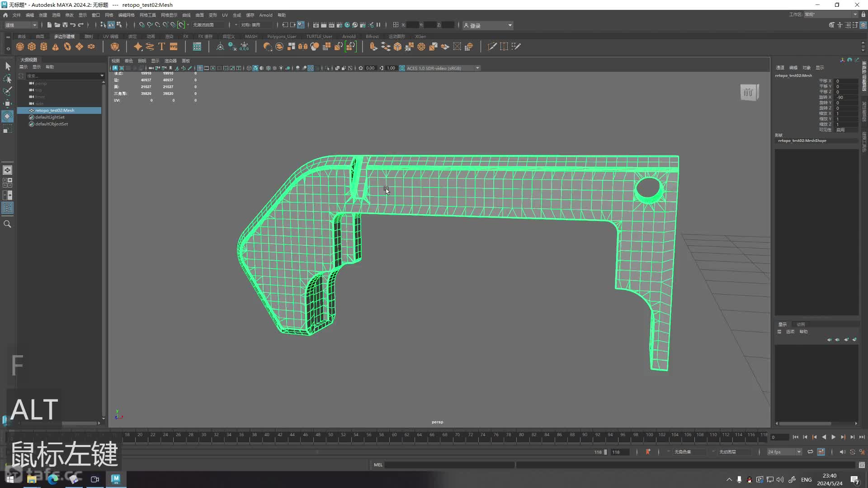This screenshot has height=488, width=868.
Task: Click the Mirror shelf icon
Action: [303, 47]
